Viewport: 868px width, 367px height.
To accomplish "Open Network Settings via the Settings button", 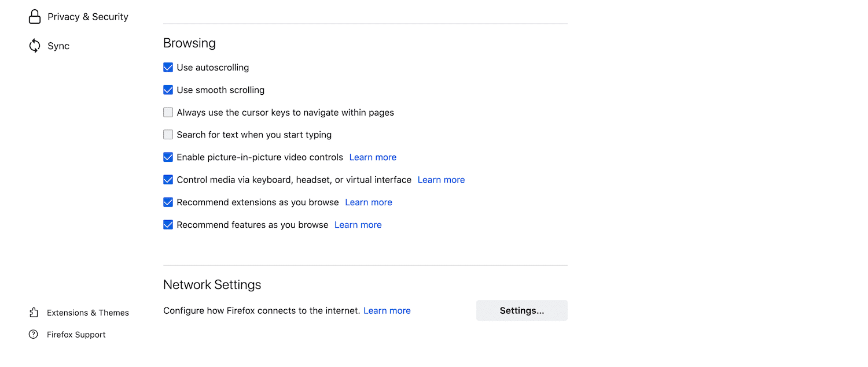I will (521, 310).
